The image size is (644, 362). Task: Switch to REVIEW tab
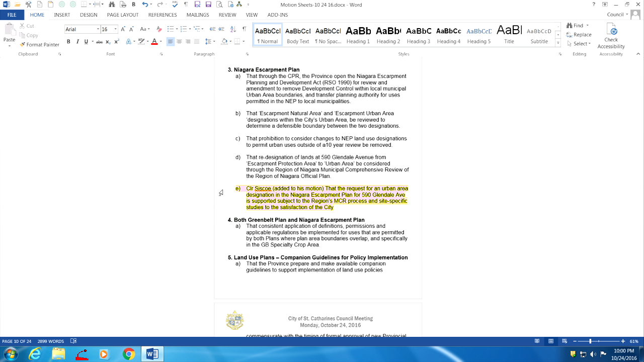tap(227, 15)
